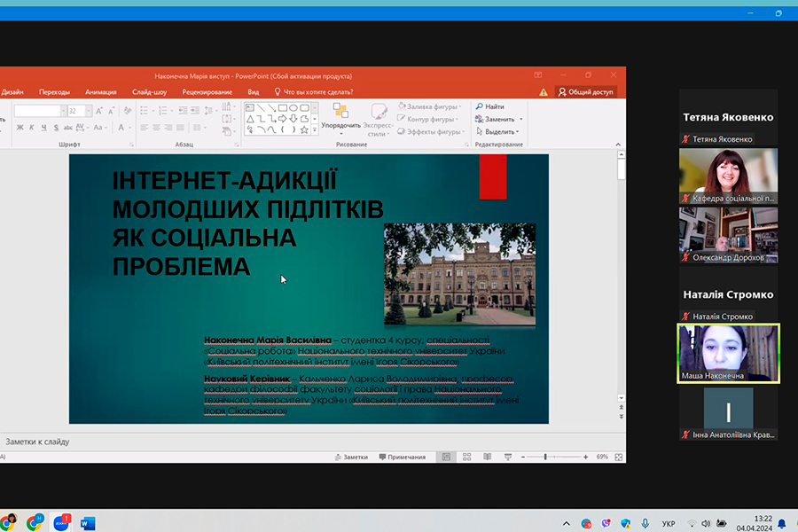Viewport: 798px width, 532px height.
Task: Open the Анимация ribbon tab
Action: click(x=100, y=91)
